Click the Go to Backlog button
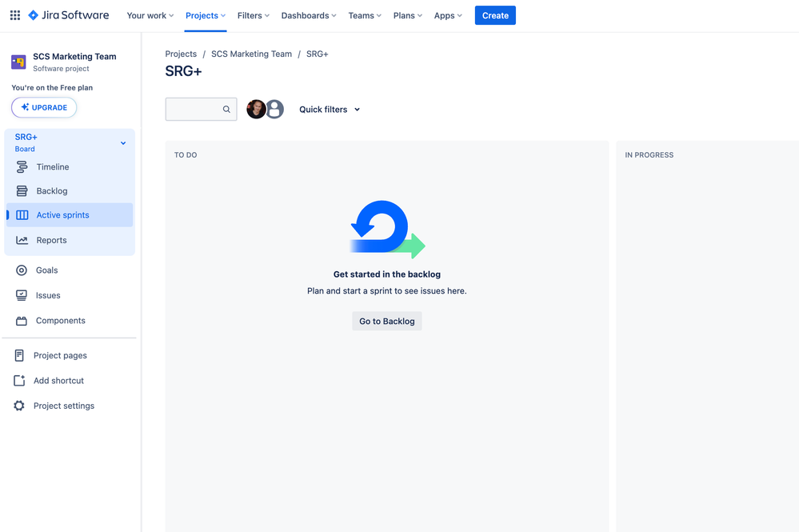 point(387,321)
